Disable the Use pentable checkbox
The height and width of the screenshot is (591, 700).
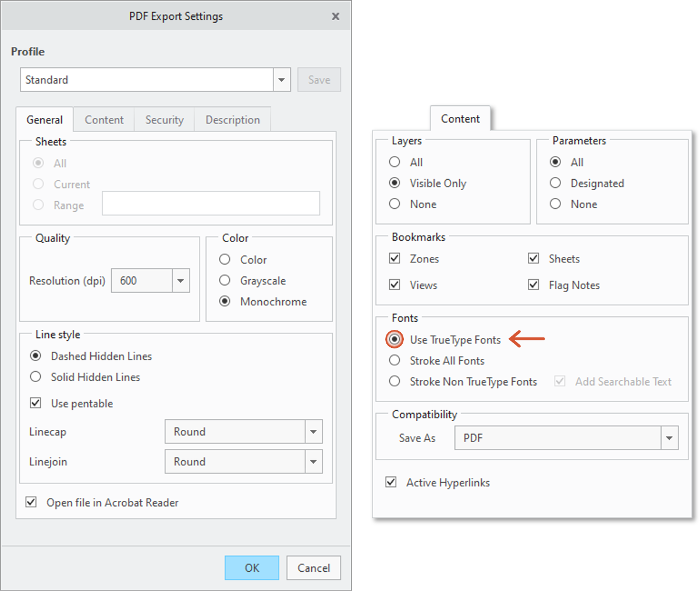pyautogui.click(x=36, y=403)
